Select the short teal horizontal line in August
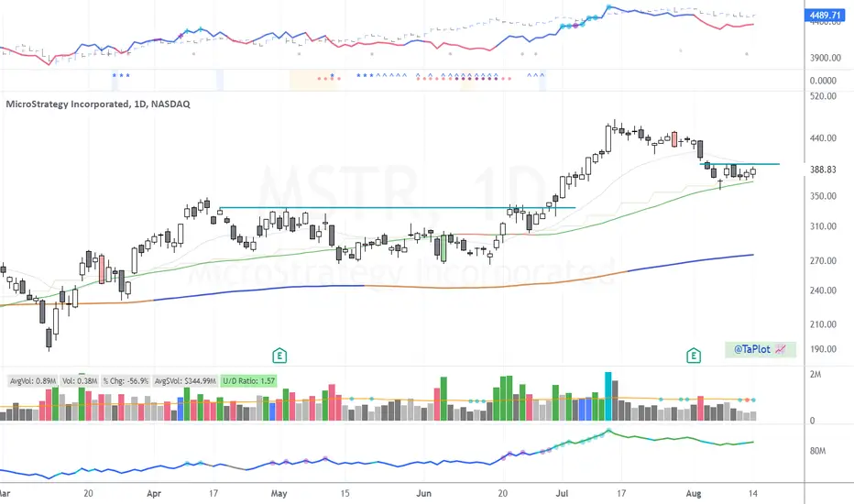 [739, 164]
